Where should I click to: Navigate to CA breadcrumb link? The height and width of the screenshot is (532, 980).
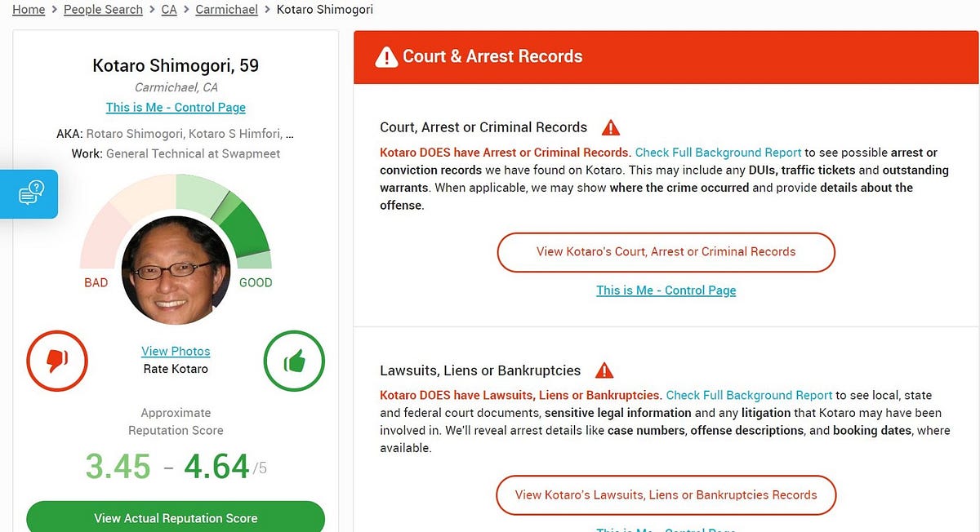point(169,10)
